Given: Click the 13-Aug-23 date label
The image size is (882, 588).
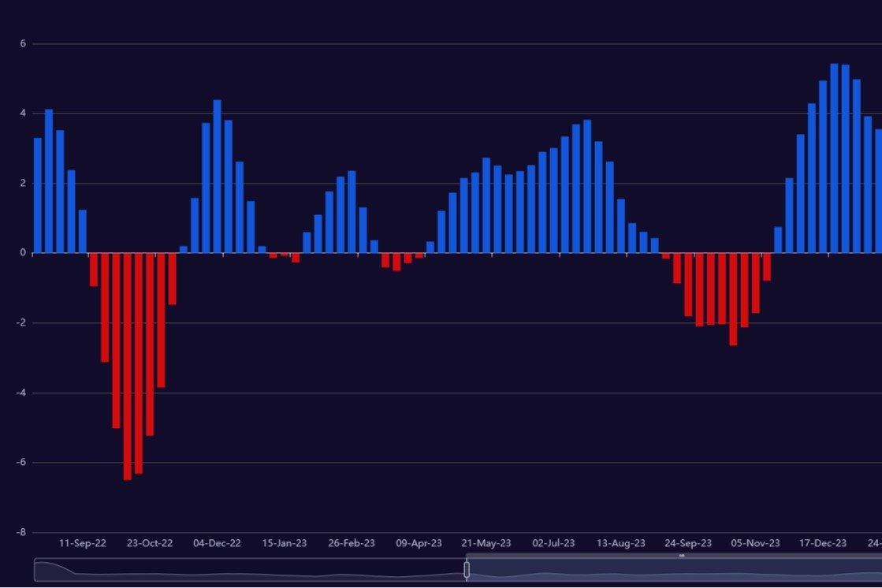Looking at the screenshot, I should coord(621,544).
